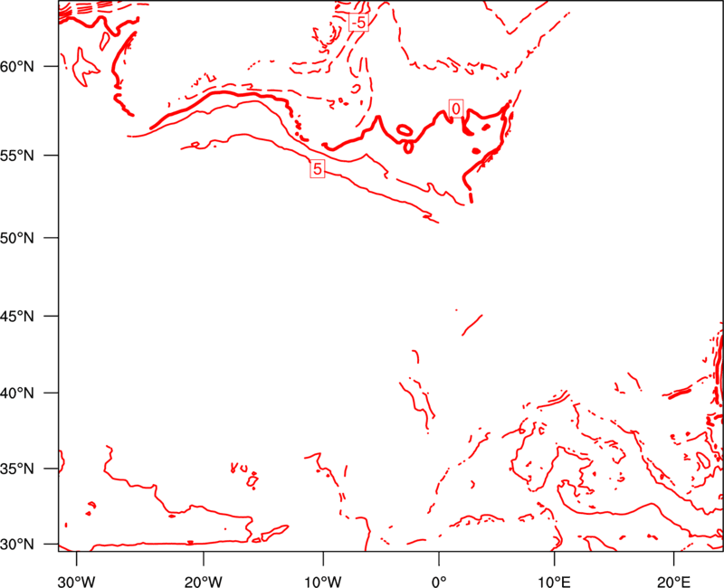Image resolution: width=724 pixels, height=588 pixels.
Task: Click the 35°N latitude label
Action: point(17,469)
